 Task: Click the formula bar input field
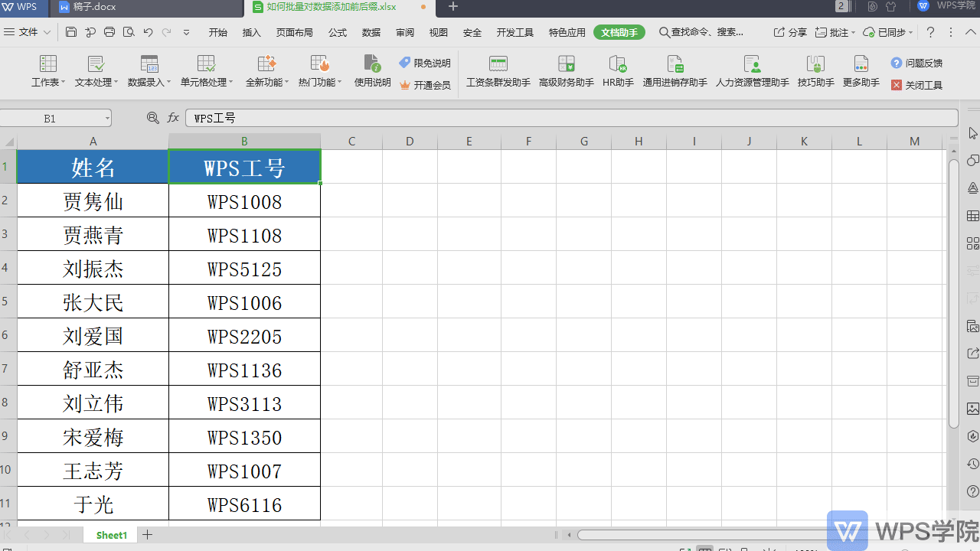tap(570, 118)
